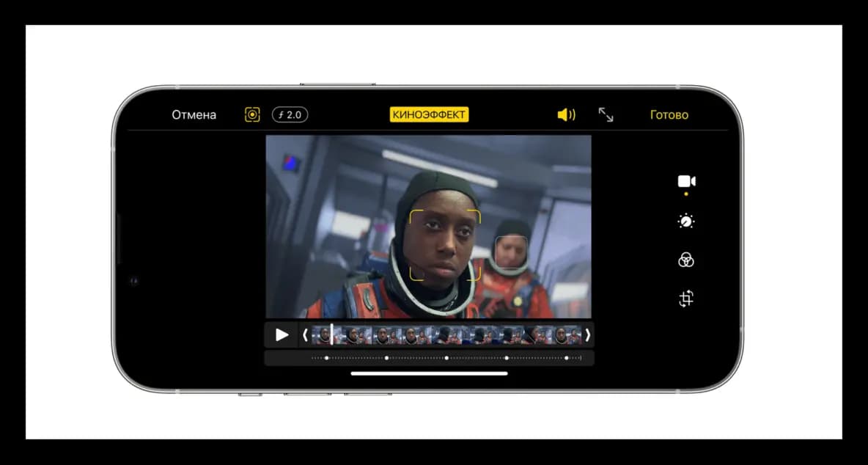
Task: Tap Готово to save changes
Action: click(x=669, y=114)
